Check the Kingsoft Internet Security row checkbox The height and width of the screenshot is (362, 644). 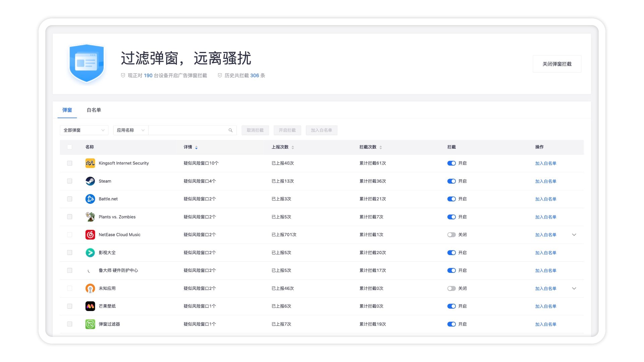[69, 163]
